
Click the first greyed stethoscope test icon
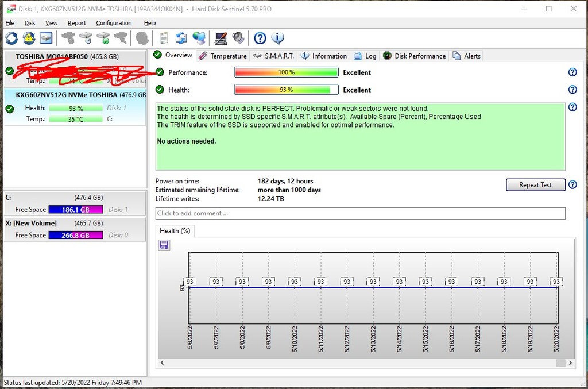coord(68,38)
